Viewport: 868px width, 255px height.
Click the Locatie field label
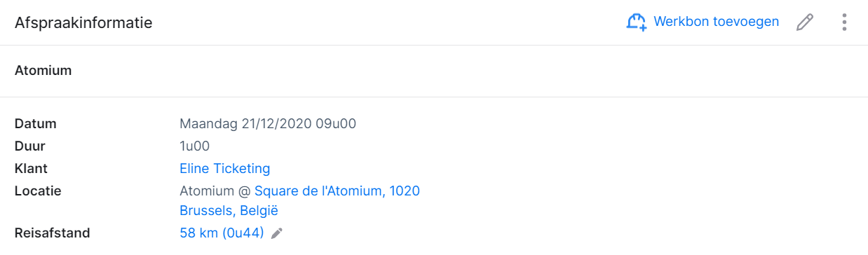pos(38,191)
